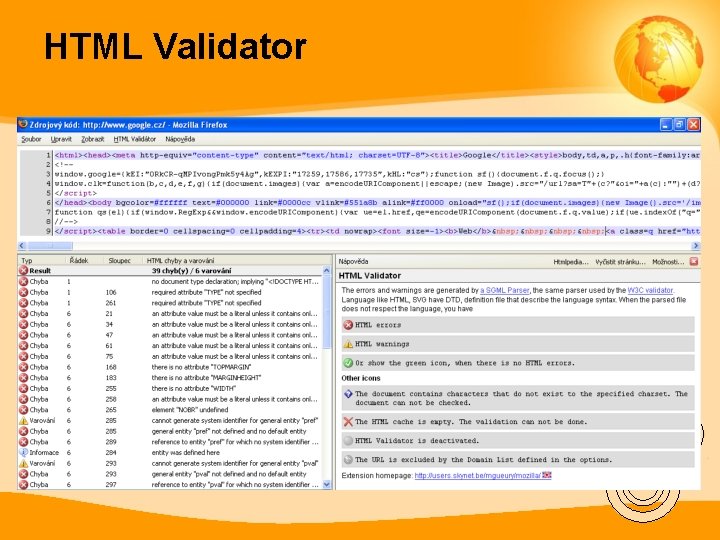Click Vyčistit stránku button
Screen dimensions: 720x540
[620, 262]
